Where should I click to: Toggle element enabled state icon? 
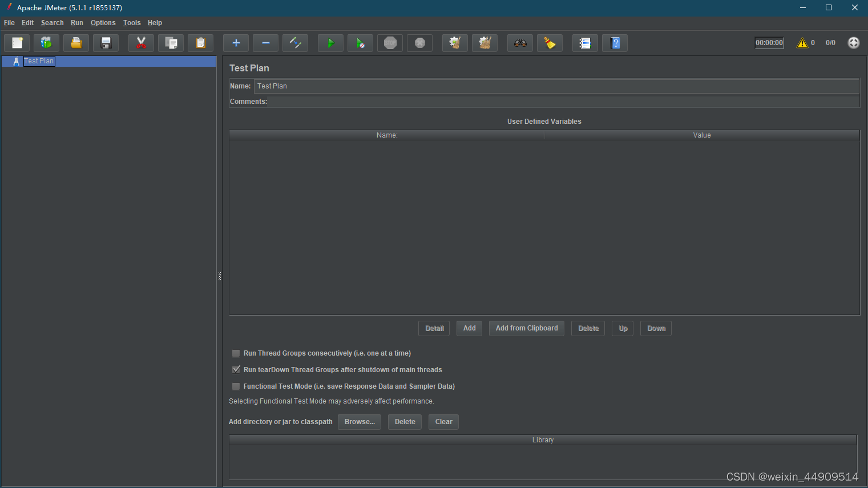pyautogui.click(x=295, y=43)
